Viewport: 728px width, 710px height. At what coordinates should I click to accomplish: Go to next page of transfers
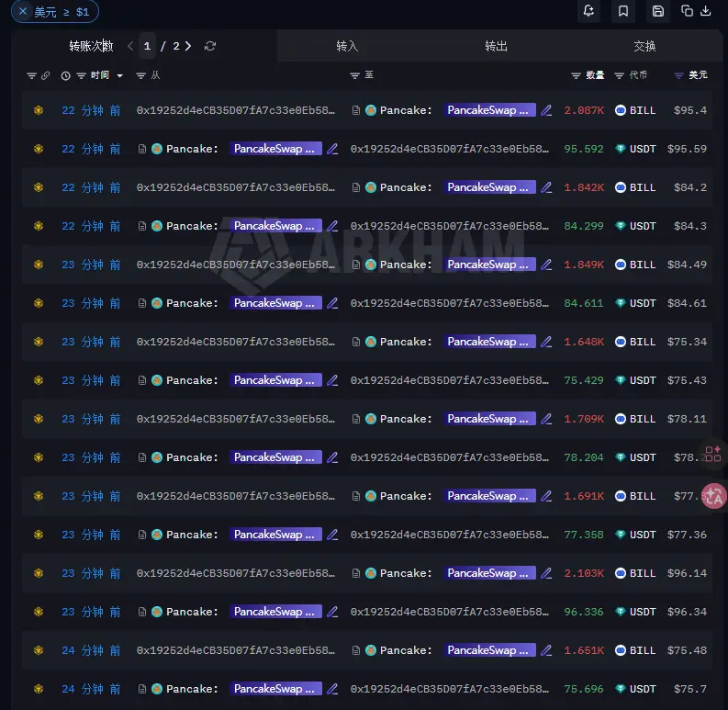click(x=188, y=46)
